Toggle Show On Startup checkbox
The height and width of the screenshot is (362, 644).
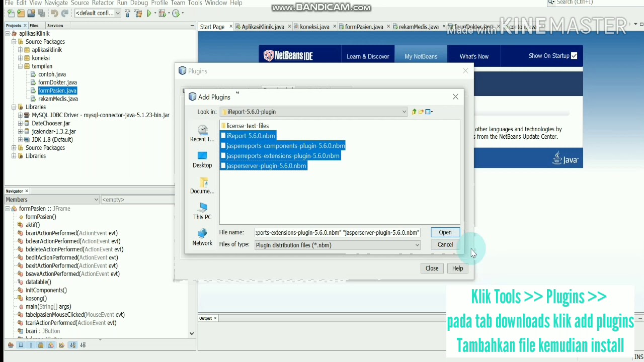pos(574,56)
